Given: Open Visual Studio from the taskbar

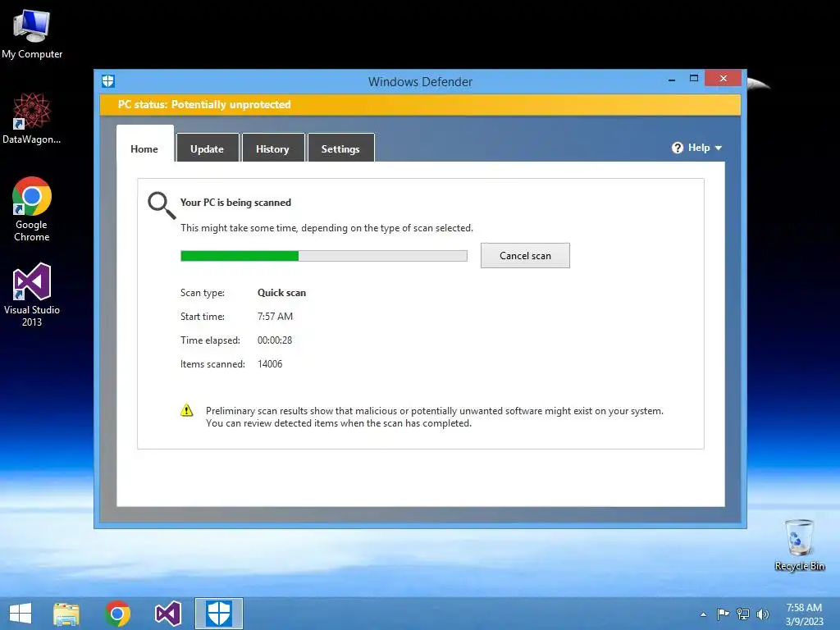Looking at the screenshot, I should pos(167,614).
